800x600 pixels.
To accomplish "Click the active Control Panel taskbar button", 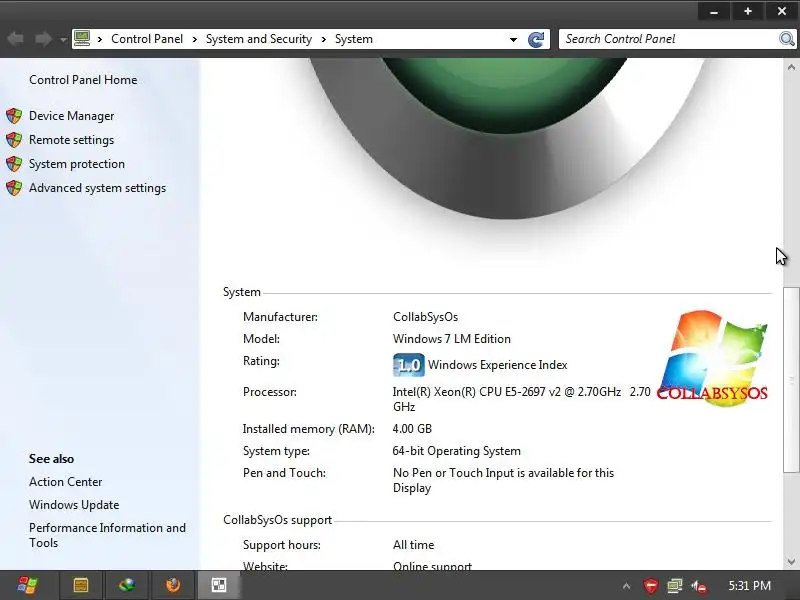I will 219,585.
